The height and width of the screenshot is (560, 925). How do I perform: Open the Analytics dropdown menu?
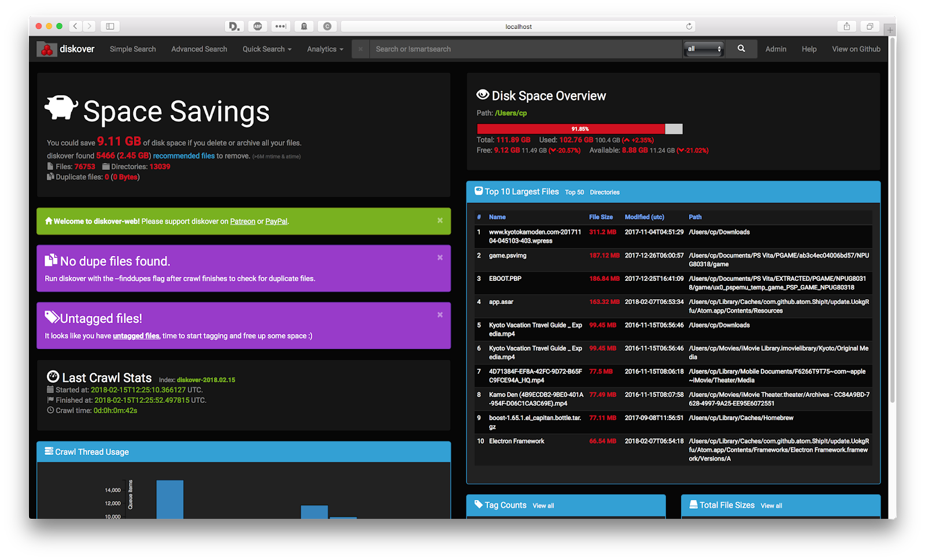pos(324,49)
